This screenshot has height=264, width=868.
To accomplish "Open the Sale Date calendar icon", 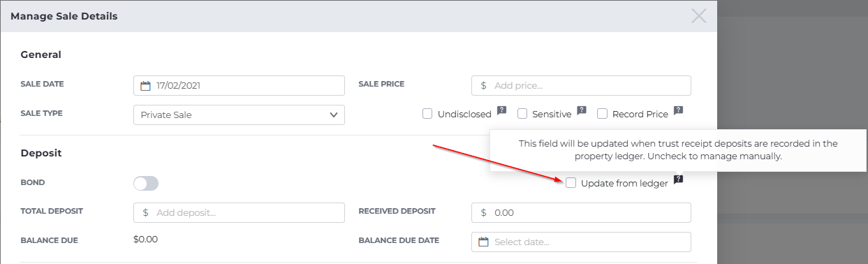I will (145, 86).
